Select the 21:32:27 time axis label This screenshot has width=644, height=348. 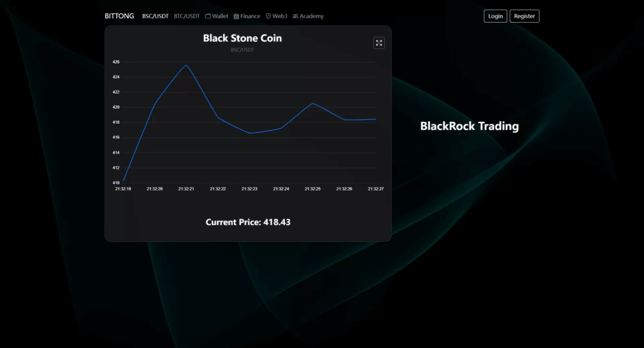375,188
